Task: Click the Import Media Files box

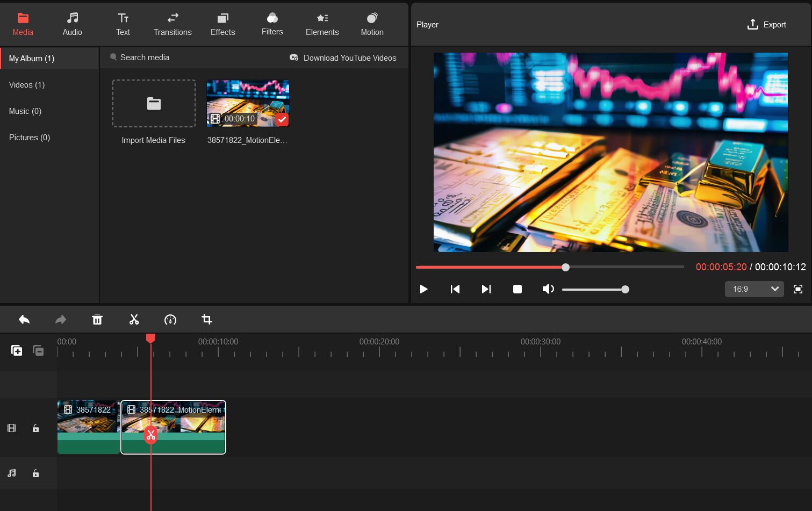Action: [154, 104]
